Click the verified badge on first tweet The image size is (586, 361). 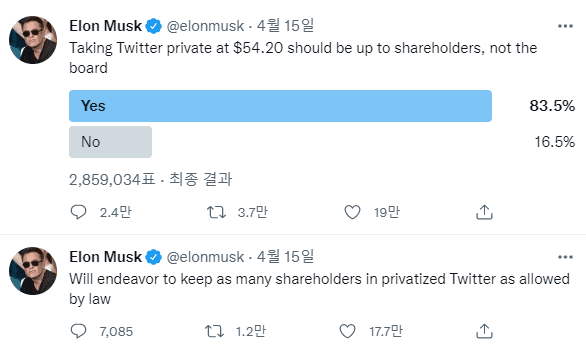[x=153, y=26]
